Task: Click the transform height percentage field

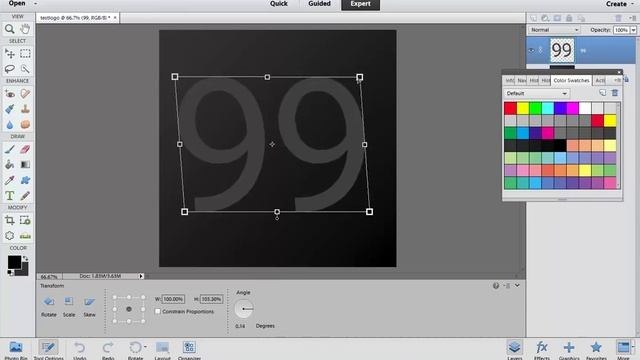Action: point(212,299)
